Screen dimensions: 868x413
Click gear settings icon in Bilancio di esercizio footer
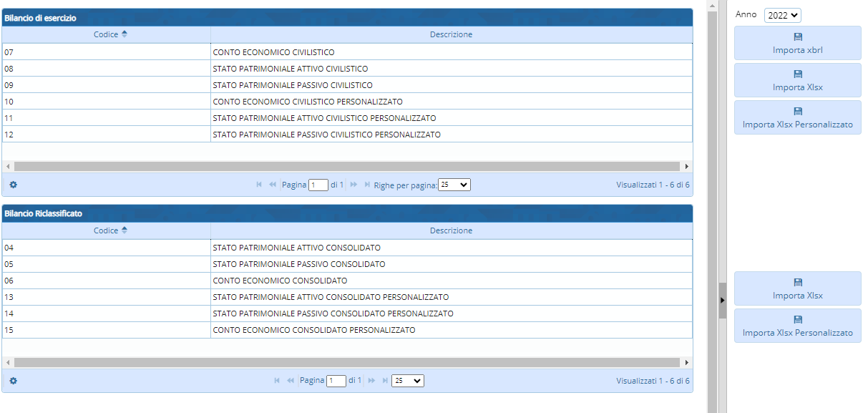coord(13,185)
